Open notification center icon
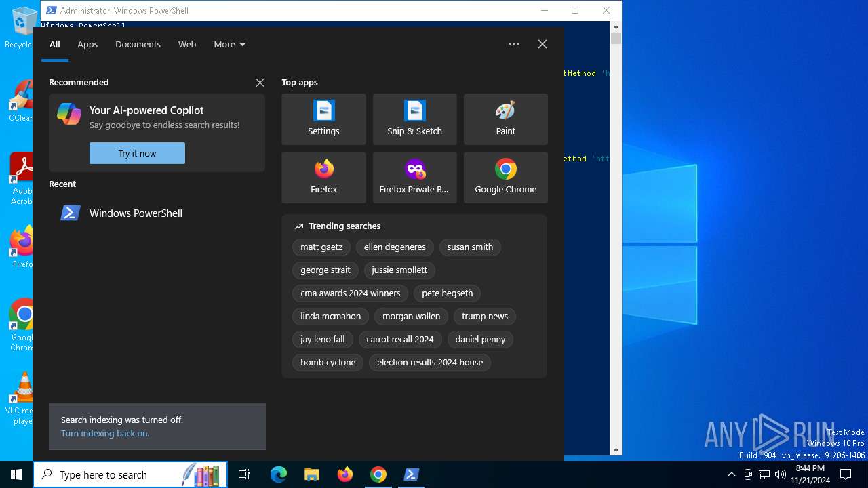Image resolution: width=868 pixels, height=488 pixels. (x=846, y=474)
